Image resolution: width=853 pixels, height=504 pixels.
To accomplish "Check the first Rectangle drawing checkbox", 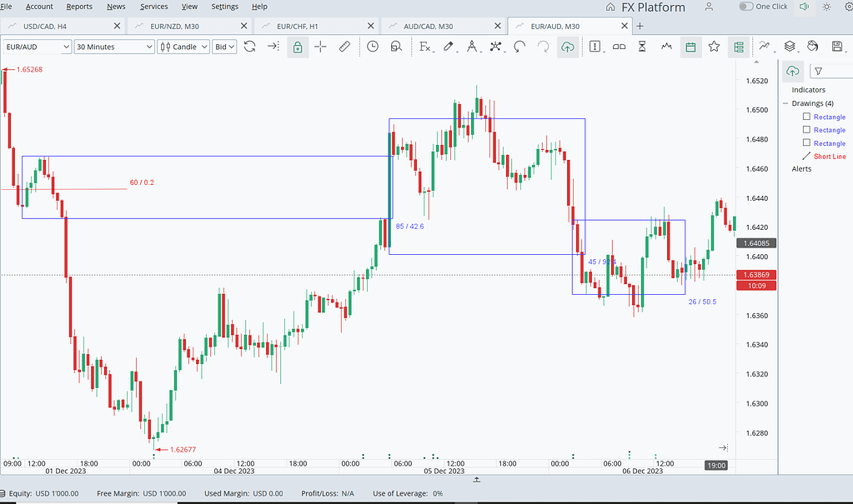I will [806, 117].
